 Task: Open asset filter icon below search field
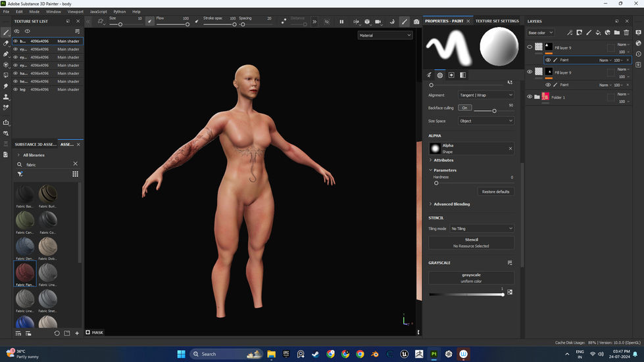click(20, 174)
